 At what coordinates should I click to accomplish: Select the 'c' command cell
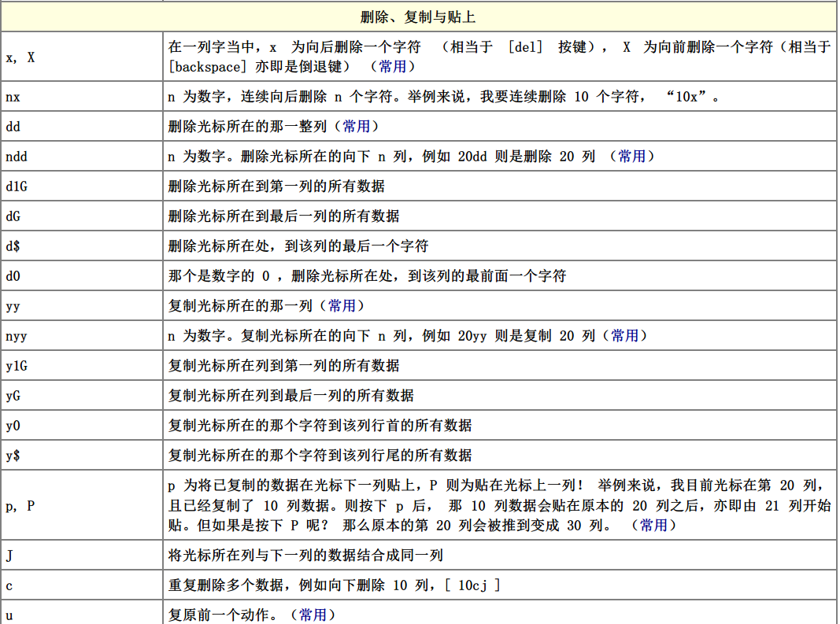(x=82, y=585)
